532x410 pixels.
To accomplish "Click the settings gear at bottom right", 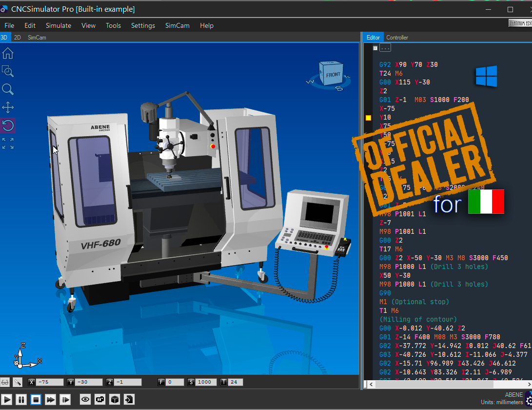I will coord(528,399).
